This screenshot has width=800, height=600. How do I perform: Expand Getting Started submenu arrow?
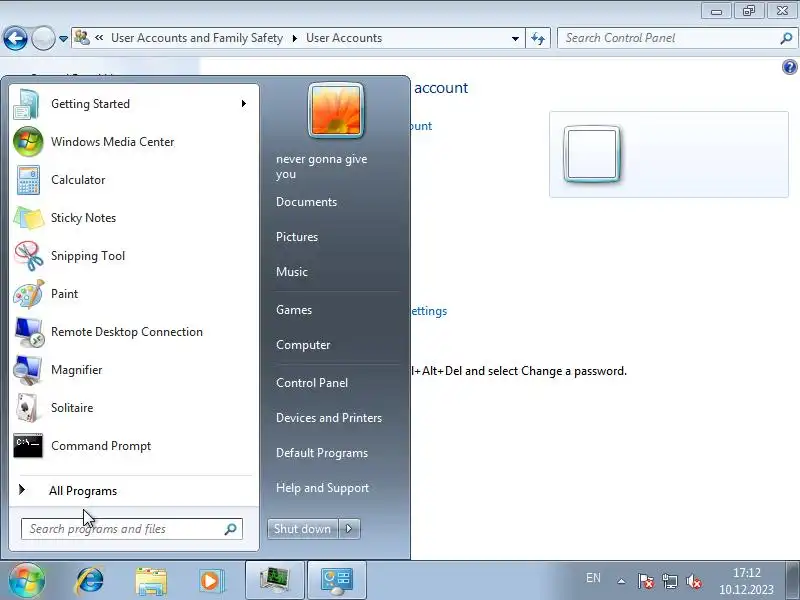pos(244,104)
